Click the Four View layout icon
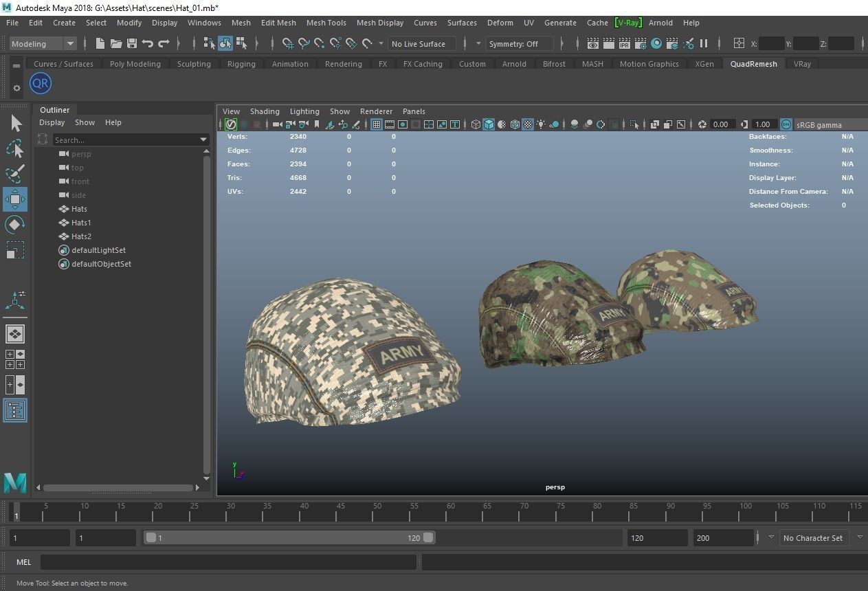The height and width of the screenshot is (591, 868). tap(15, 359)
